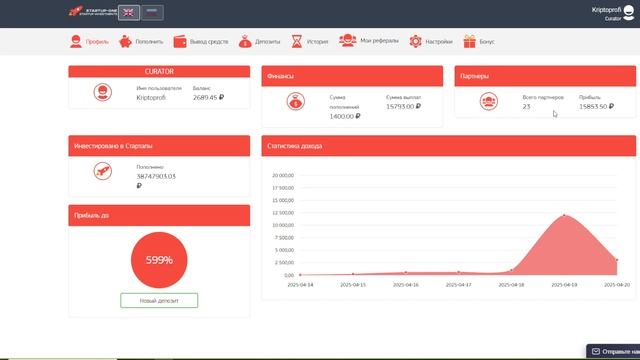Click the Партнеры group circle icon
This screenshot has width=640, height=360.
coord(489,102)
